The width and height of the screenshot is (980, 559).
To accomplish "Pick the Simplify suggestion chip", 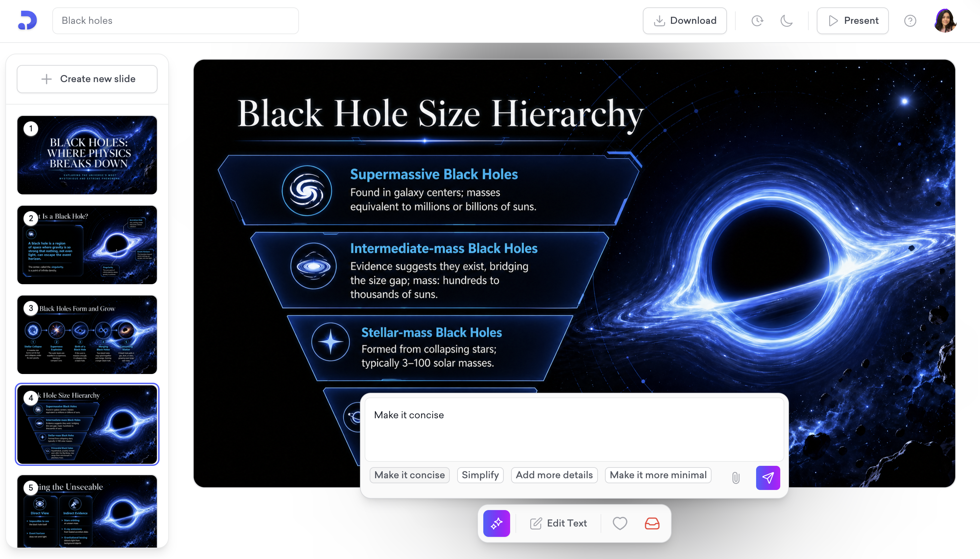I will click(480, 475).
